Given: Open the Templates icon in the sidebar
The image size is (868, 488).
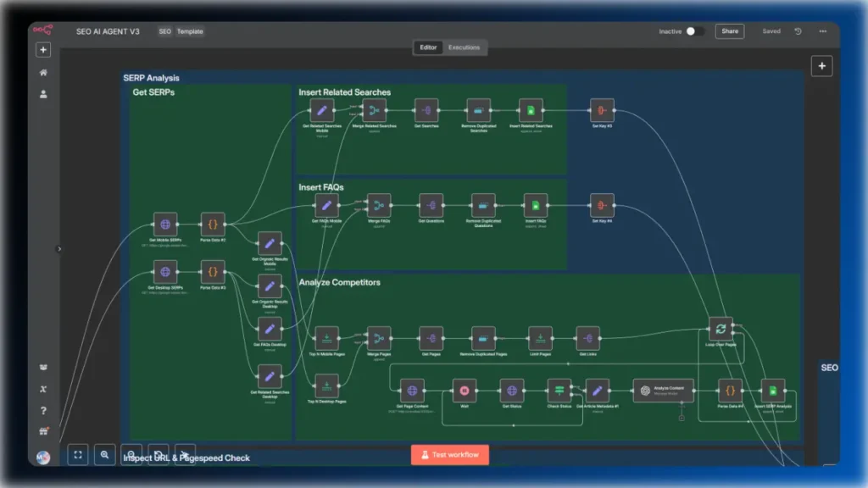Looking at the screenshot, I should click(43, 368).
